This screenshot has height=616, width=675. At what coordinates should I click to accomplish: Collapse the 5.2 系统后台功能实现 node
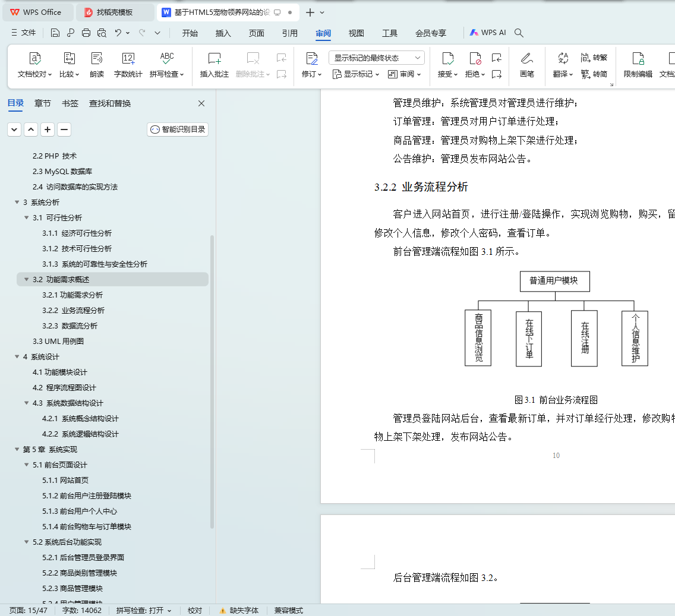[26, 542]
